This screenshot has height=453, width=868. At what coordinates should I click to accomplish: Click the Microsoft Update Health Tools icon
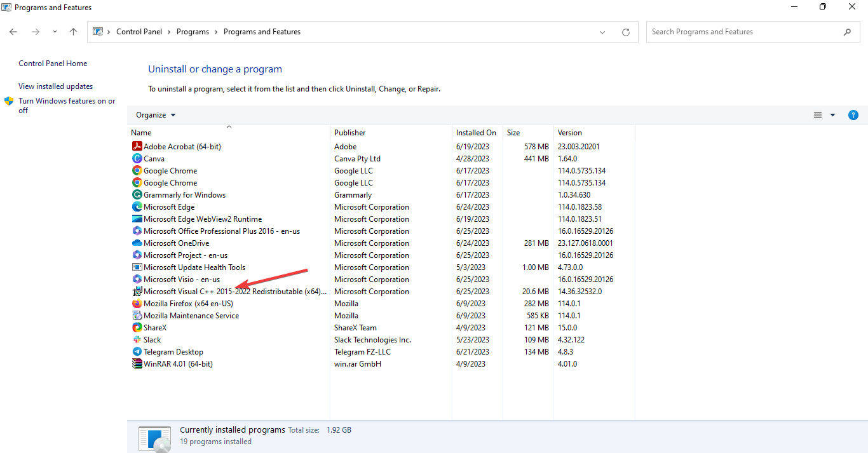(137, 267)
